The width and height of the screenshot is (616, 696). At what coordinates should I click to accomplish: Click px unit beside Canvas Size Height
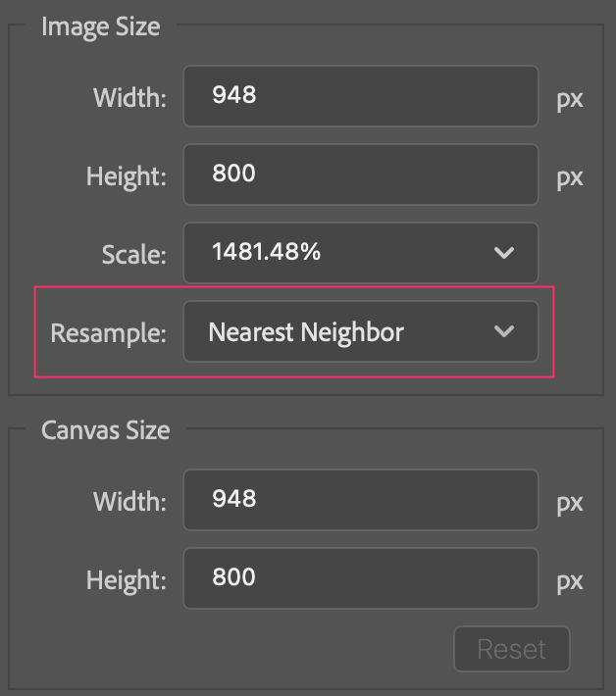coord(570,581)
